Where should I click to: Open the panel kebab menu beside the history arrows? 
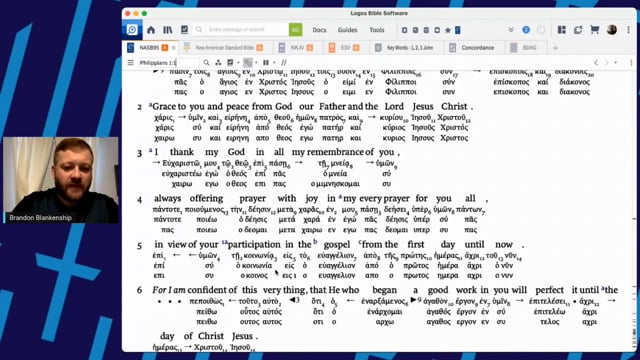click(631, 63)
